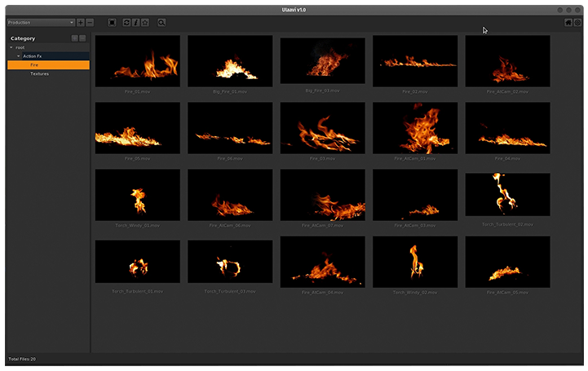This screenshot has height=371, width=588.
Task: Select the Torch_Windy_01.mov thumbnail
Action: coord(137,195)
